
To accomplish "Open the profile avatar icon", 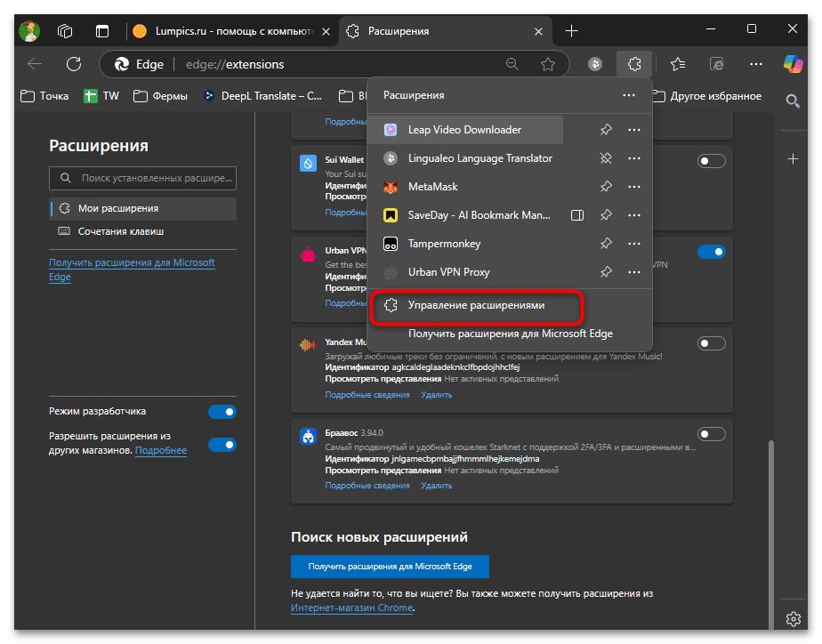I will coord(29,31).
